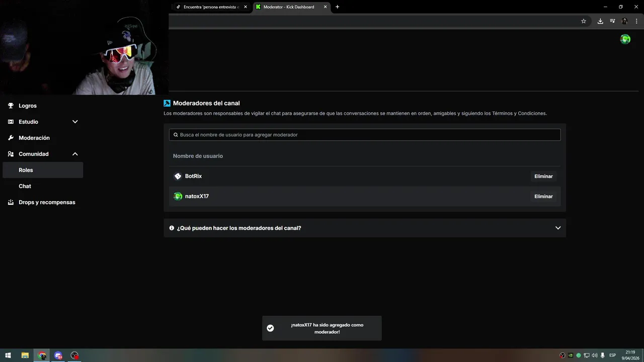Click the natoxX17 avatar icon
This screenshot has height=362, width=644.
[x=178, y=197]
